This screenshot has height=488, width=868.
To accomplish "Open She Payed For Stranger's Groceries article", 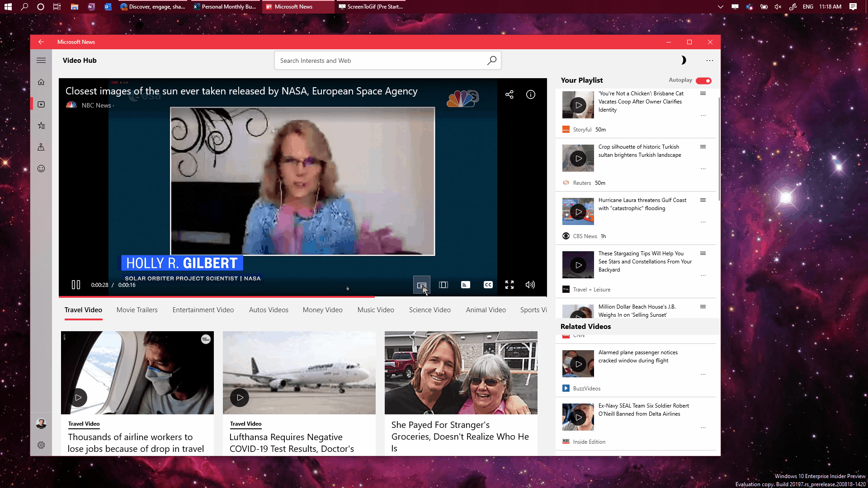I will point(460,436).
